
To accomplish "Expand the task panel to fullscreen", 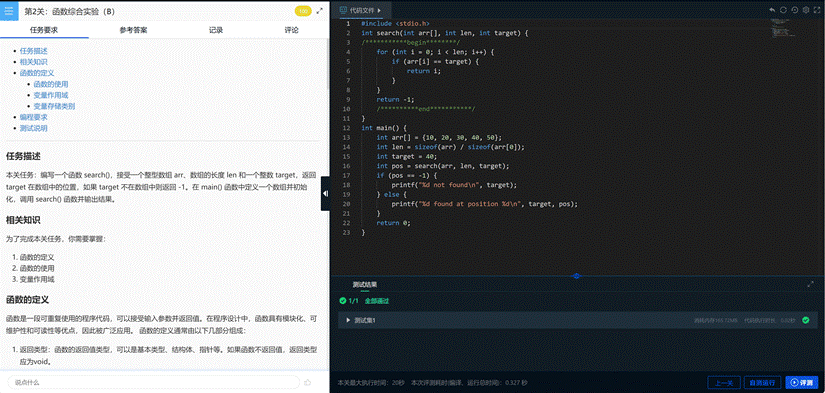I will point(319,11).
